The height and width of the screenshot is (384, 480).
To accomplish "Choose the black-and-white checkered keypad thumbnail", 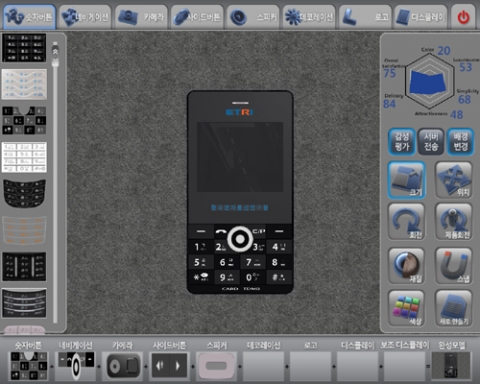I will [24, 120].
